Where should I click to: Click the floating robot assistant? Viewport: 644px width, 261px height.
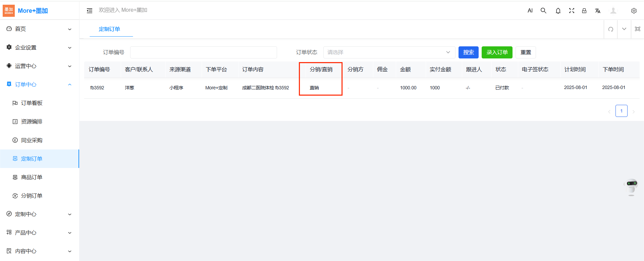point(631,187)
